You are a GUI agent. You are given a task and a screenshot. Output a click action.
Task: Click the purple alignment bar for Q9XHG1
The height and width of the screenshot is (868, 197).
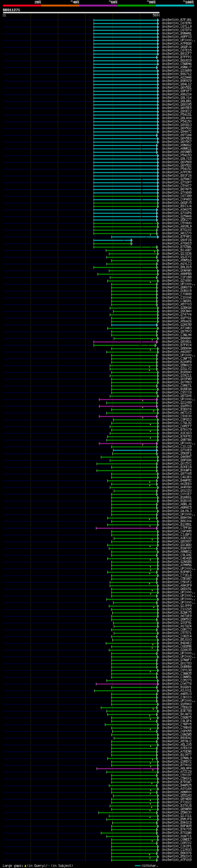(126, 342)
